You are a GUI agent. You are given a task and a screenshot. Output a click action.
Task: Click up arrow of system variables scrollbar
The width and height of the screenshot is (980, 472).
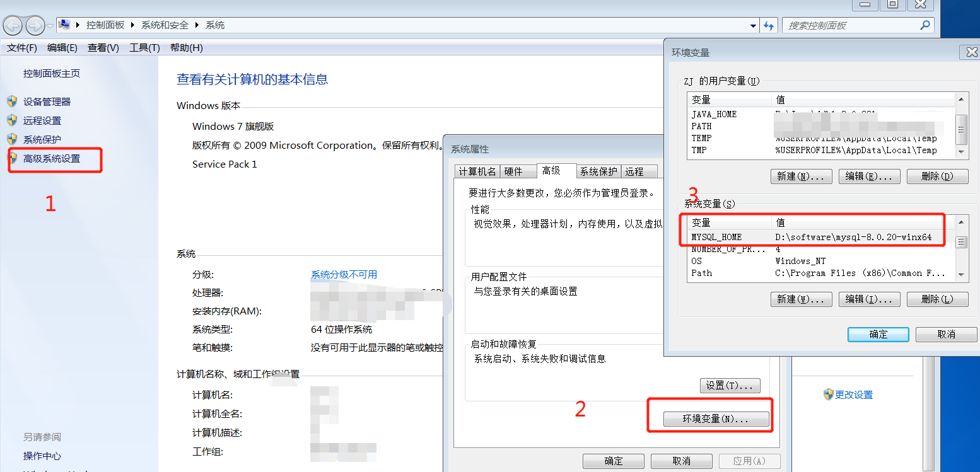click(961, 222)
